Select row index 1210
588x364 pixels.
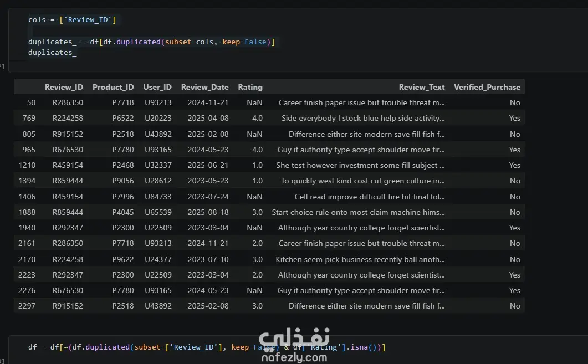pyautogui.click(x=27, y=165)
